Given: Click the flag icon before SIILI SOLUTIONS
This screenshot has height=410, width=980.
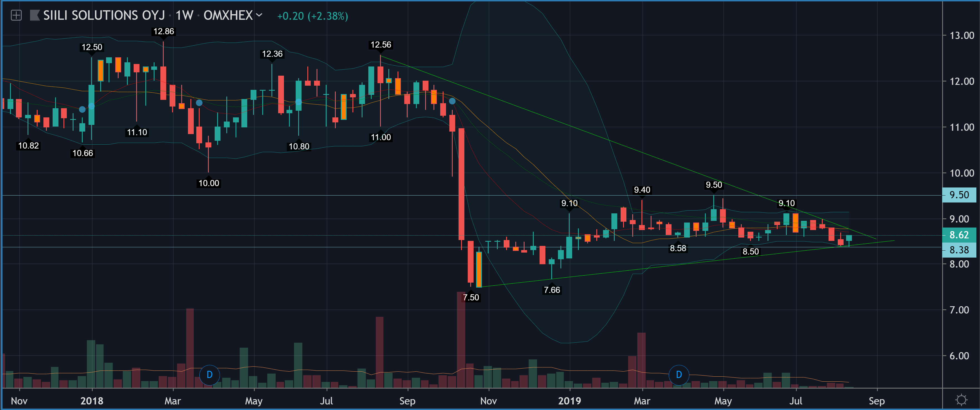Looking at the screenshot, I should click(35, 16).
